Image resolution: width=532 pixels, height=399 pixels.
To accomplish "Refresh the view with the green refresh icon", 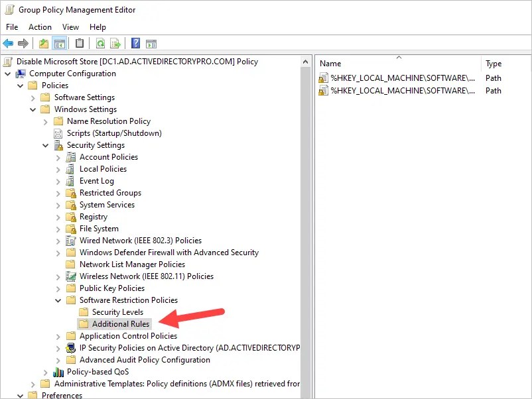I will pyautogui.click(x=101, y=43).
